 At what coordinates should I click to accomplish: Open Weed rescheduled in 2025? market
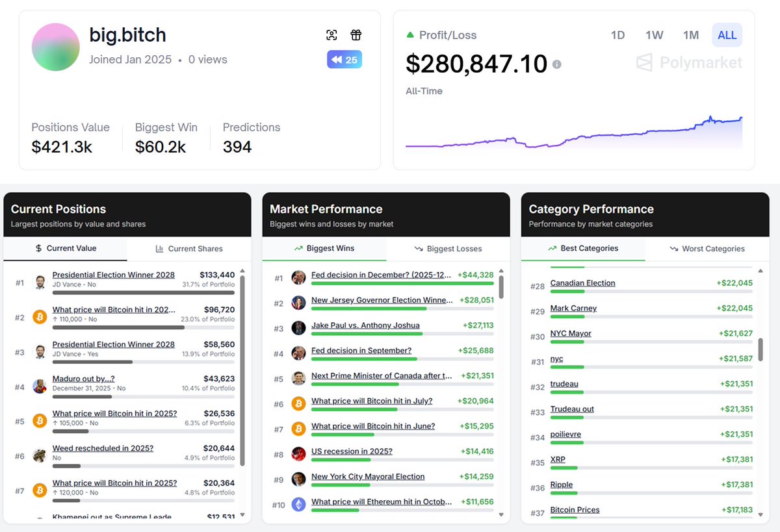[x=103, y=448]
